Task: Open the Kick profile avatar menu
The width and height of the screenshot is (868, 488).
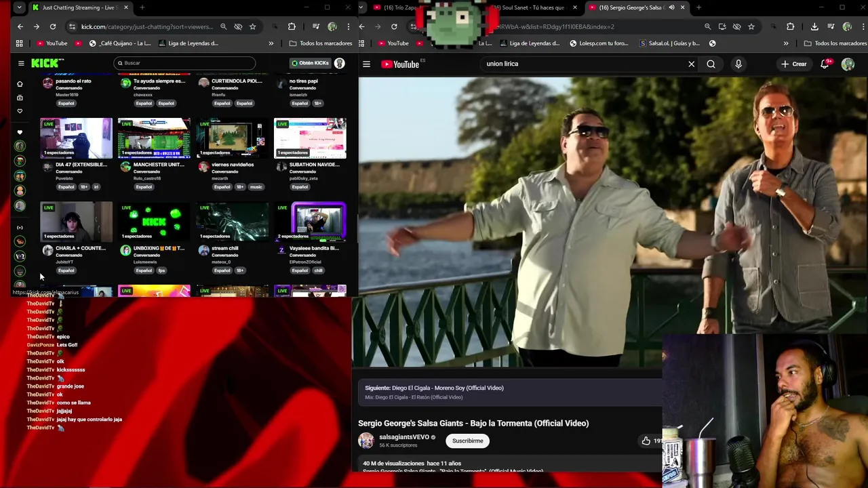Action: pos(340,63)
